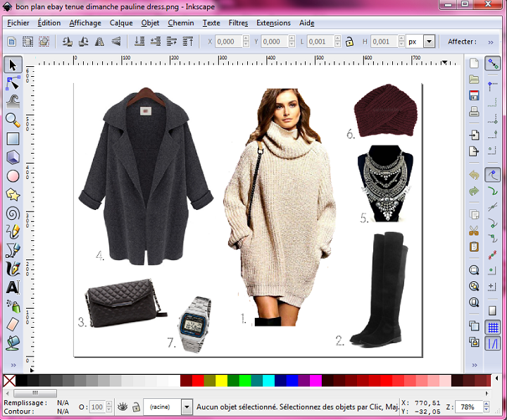Open the Chemin menu
Image resolution: width=507 pixels, height=420 pixels.
[x=181, y=23]
